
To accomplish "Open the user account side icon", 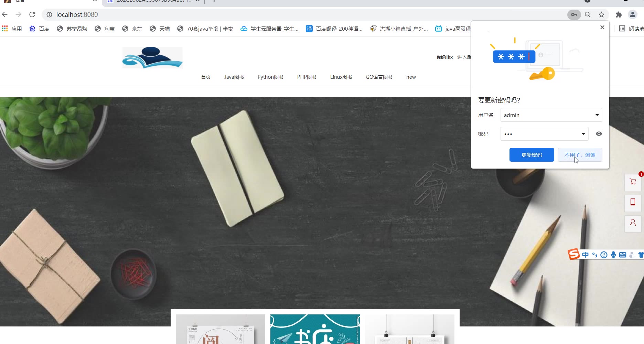I will click(633, 224).
